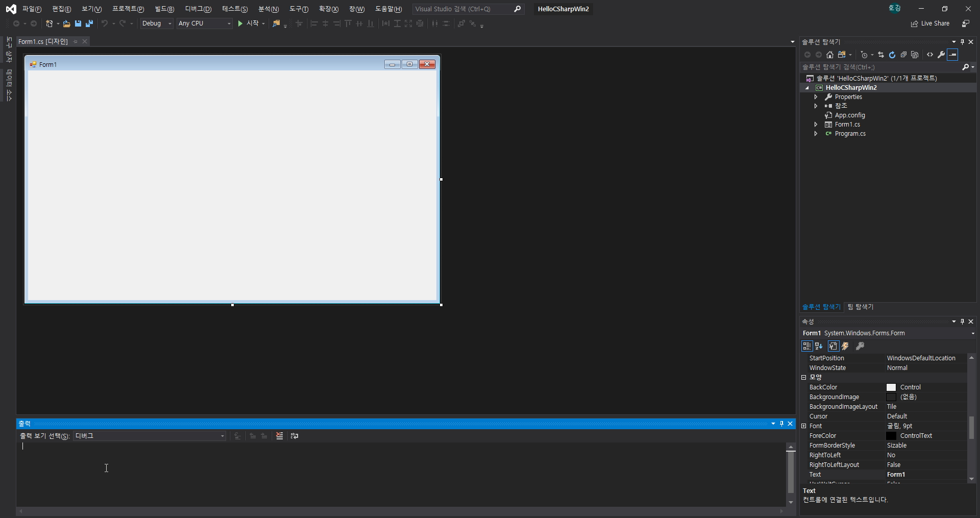Pin the Form1.cs designer tab

(76, 41)
